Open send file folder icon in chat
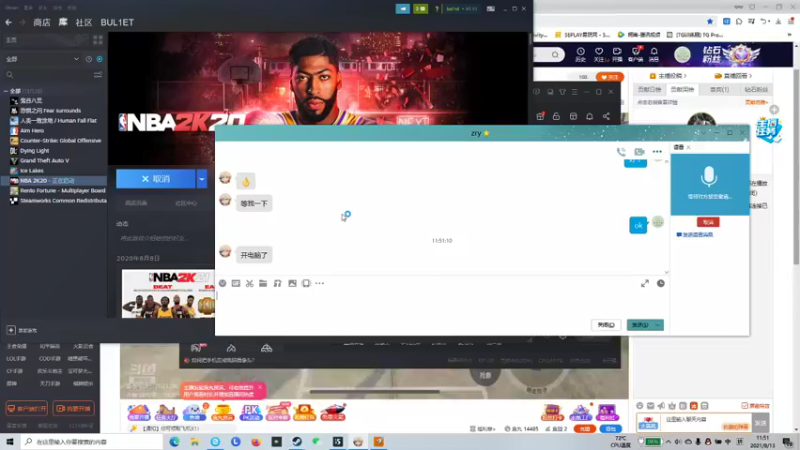The image size is (800, 450). click(x=263, y=283)
